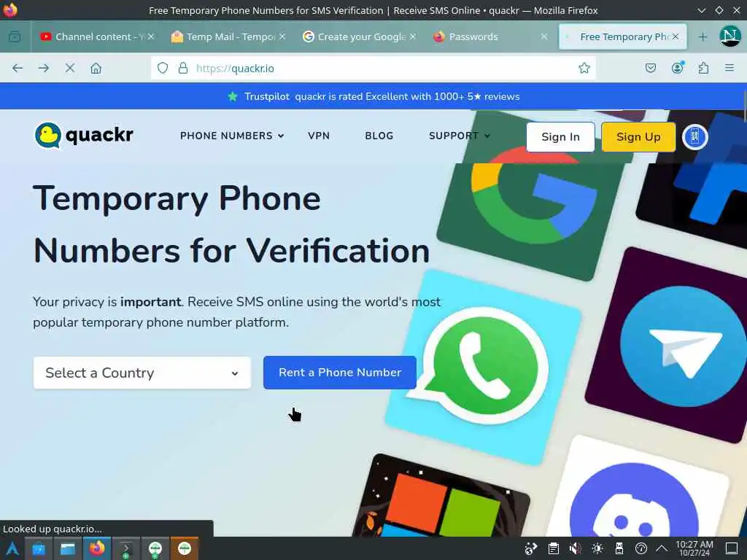
Task: Close the Passwords tab
Action: [544, 36]
